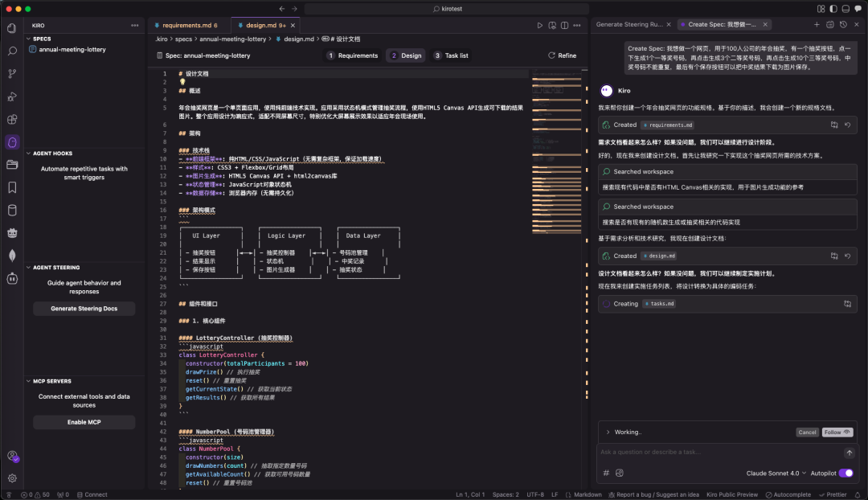Cancel the working agent task
This screenshot has width=868, height=500.
pos(807,432)
